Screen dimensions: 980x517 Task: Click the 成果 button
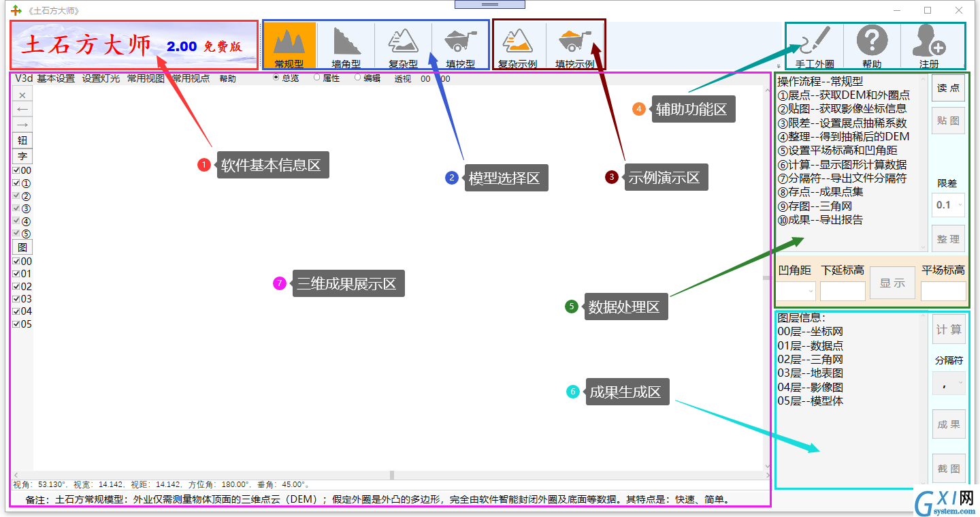coord(949,424)
